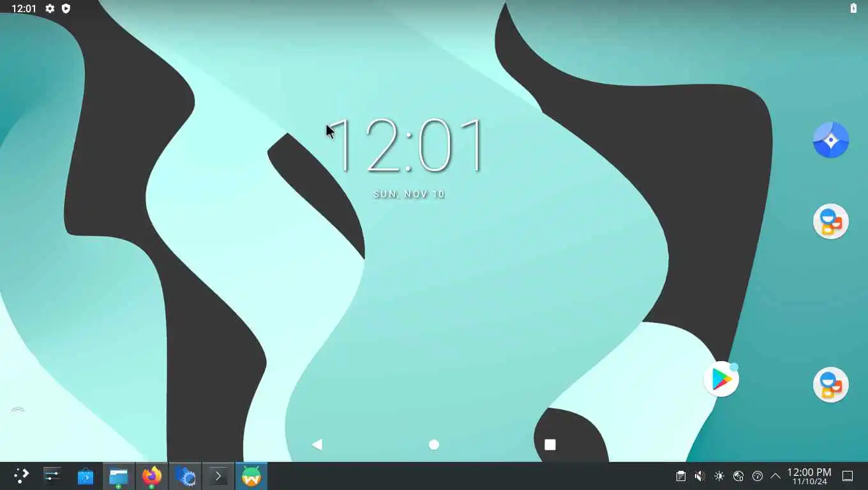The height and width of the screenshot is (490, 868).
Task: Show hidden system tray icons
Action: (x=775, y=476)
